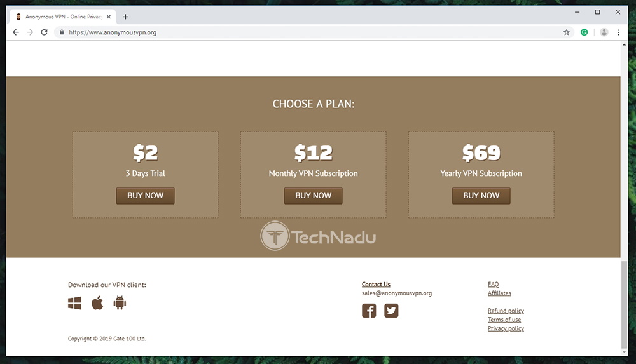
Task: Download the Android VPN client
Action: 120,303
